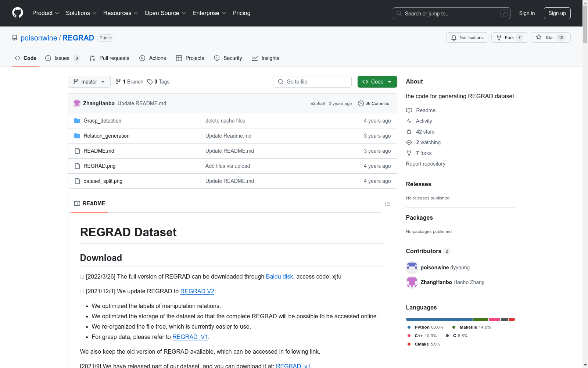This screenshot has height=368, width=588.
Task: Click the Go to file input
Action: (312, 82)
